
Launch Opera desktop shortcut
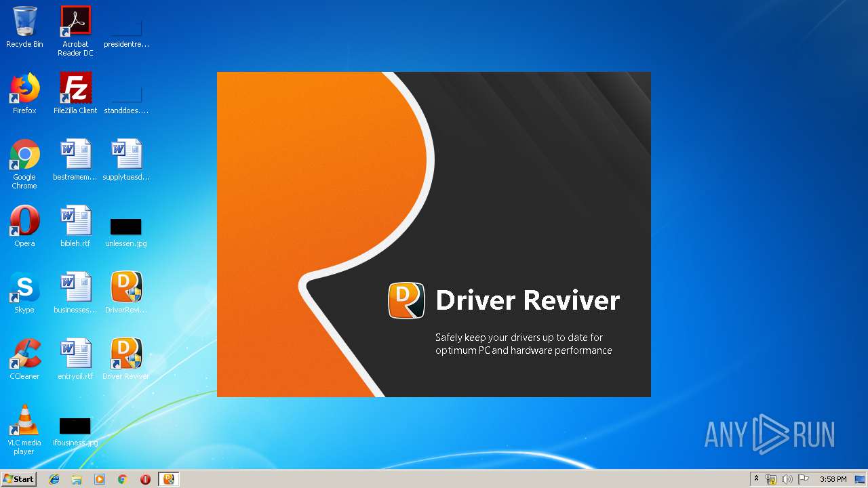tap(24, 226)
